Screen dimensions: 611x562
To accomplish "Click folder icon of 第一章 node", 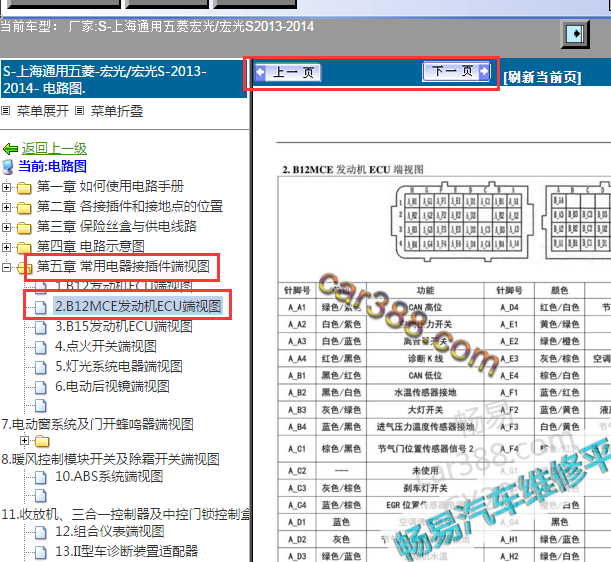I will (x=24, y=188).
